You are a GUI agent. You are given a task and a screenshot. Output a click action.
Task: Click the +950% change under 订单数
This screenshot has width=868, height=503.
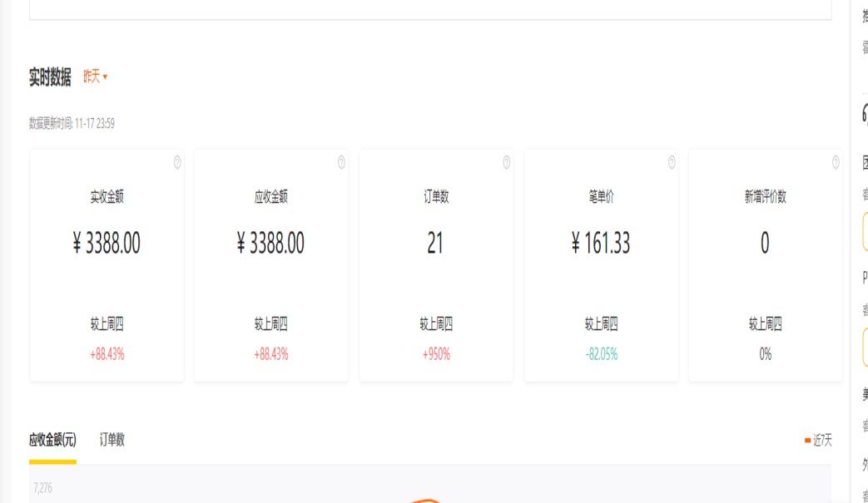[x=435, y=354]
